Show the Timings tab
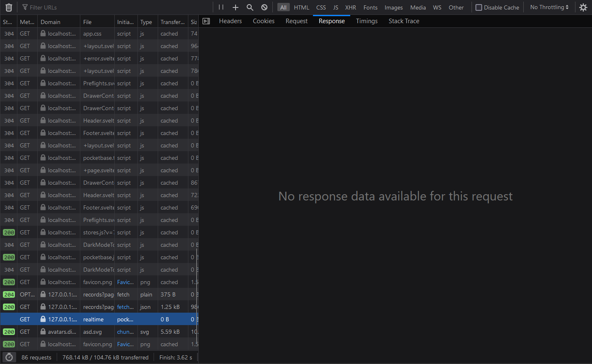This screenshot has height=364, width=592. point(367,21)
